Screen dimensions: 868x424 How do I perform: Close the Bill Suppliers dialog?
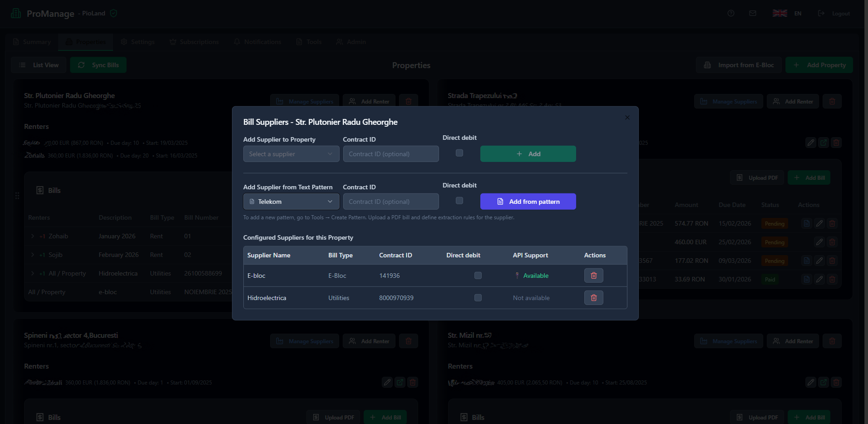(627, 117)
